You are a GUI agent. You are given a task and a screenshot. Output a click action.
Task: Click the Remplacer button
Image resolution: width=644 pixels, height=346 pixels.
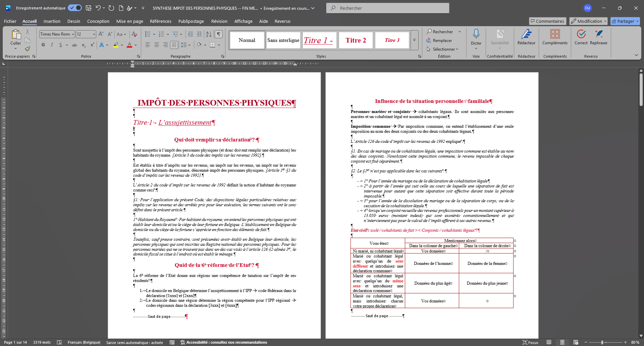(x=439, y=41)
